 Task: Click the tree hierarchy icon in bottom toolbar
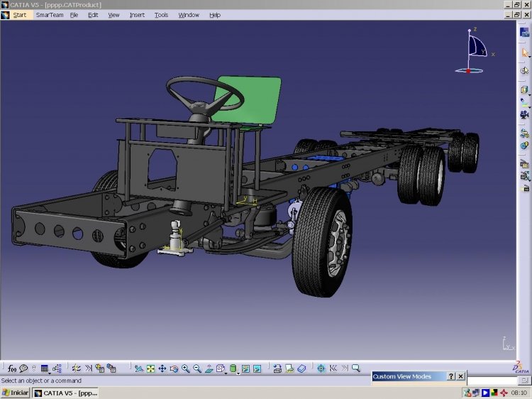pos(57,368)
